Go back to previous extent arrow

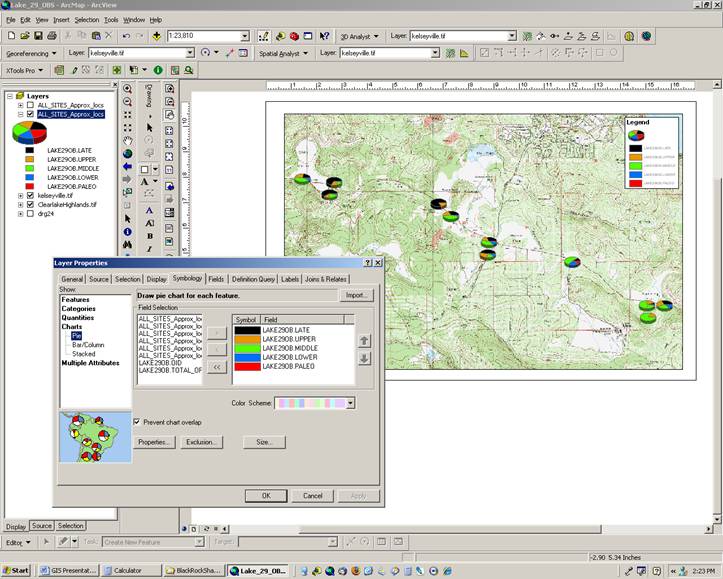(x=128, y=166)
